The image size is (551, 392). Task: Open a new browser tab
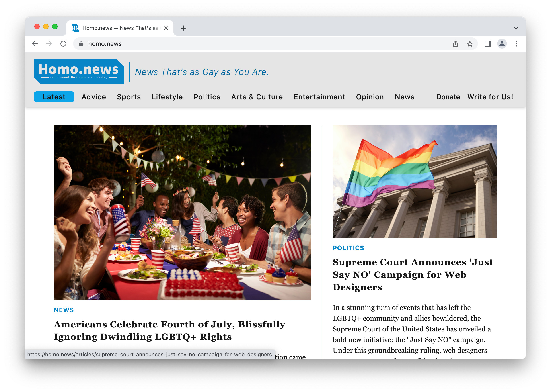(183, 28)
